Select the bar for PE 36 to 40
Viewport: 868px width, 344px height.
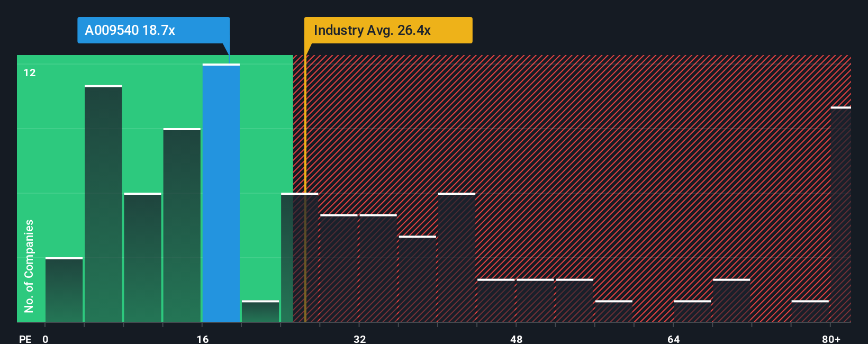click(x=418, y=279)
